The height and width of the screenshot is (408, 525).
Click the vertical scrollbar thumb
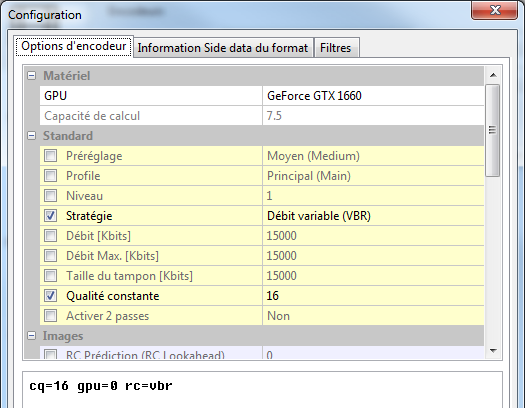tap(493, 130)
